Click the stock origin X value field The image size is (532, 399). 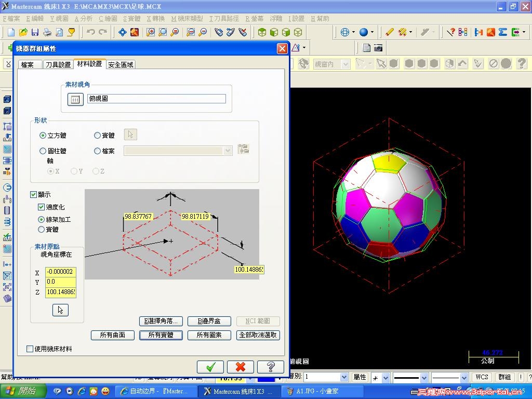click(x=61, y=272)
